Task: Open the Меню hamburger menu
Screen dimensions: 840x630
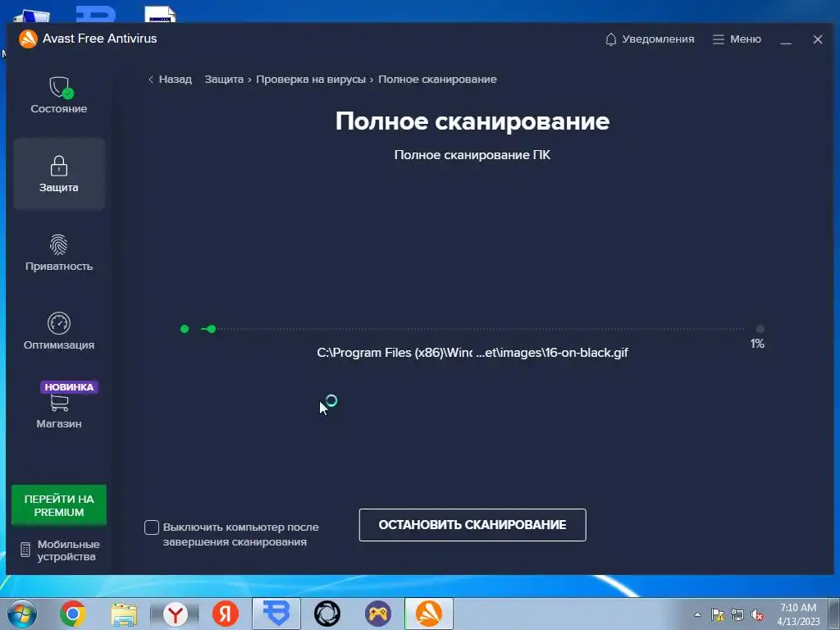Action: tap(737, 39)
